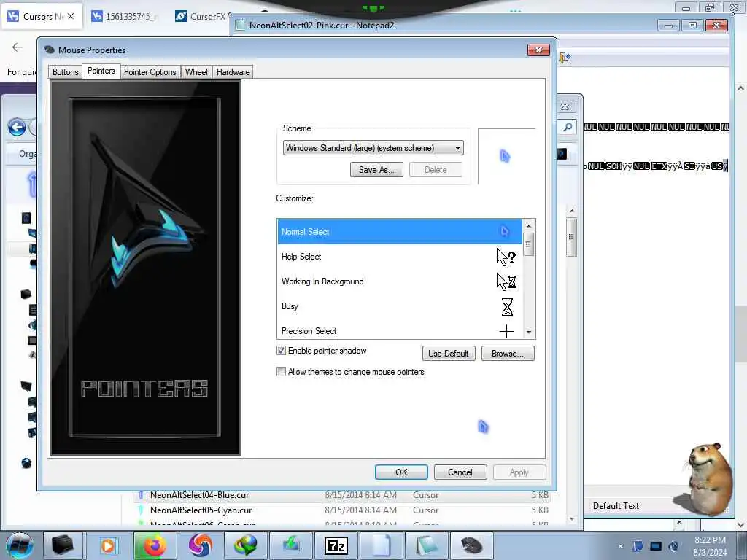Image resolution: width=747 pixels, height=560 pixels.
Task: Select the NeonAltSelect05-Cyan.cur file
Action: (342, 510)
